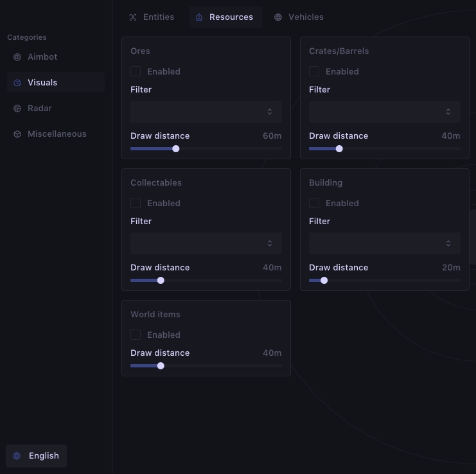
Task: Open the Miscellaneous category
Action: coord(56,134)
